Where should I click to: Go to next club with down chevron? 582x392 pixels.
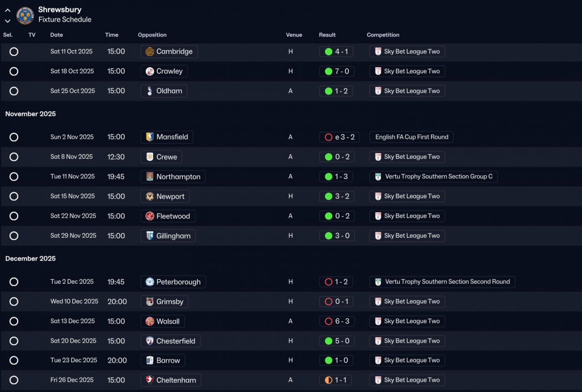pos(8,20)
